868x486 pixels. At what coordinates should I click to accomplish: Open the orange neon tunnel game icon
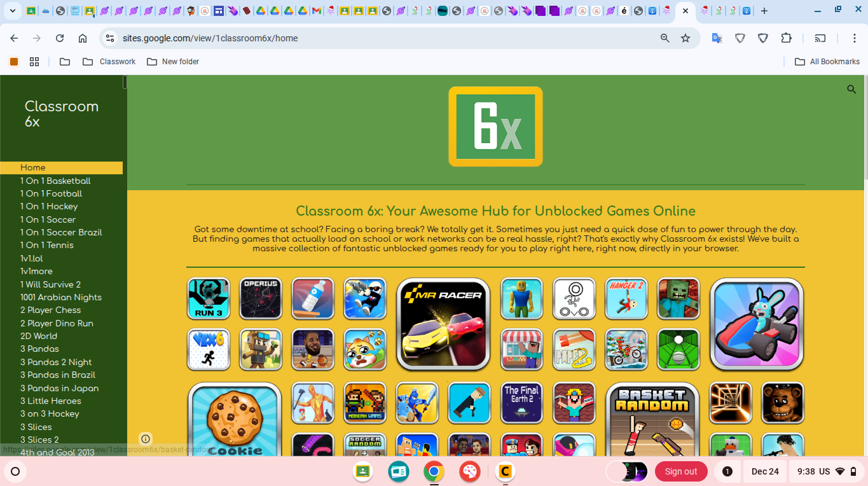(731, 403)
